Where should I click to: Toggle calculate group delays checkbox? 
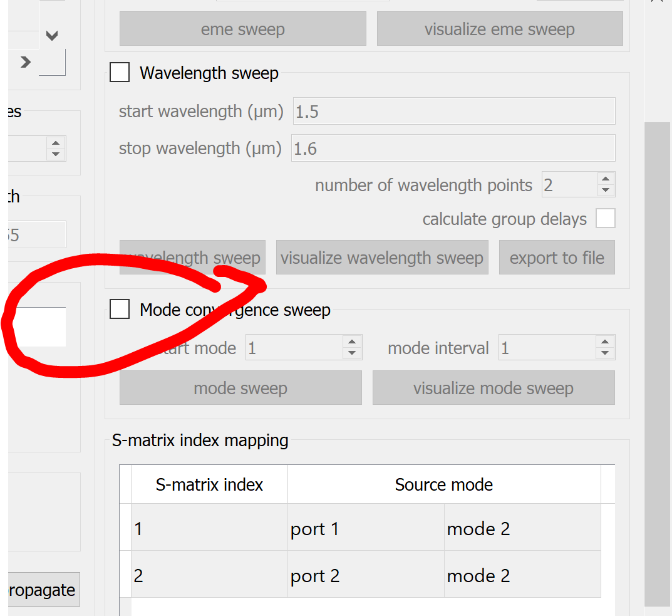tap(606, 218)
